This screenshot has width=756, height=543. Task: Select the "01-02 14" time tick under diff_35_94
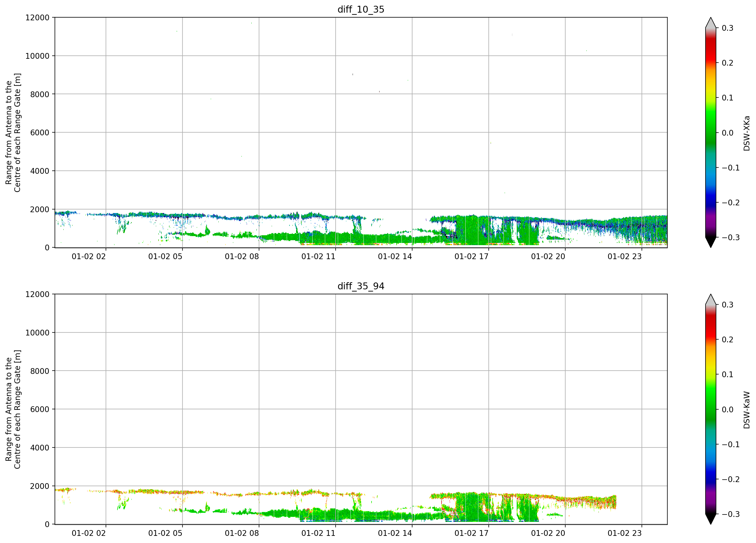[x=395, y=533]
